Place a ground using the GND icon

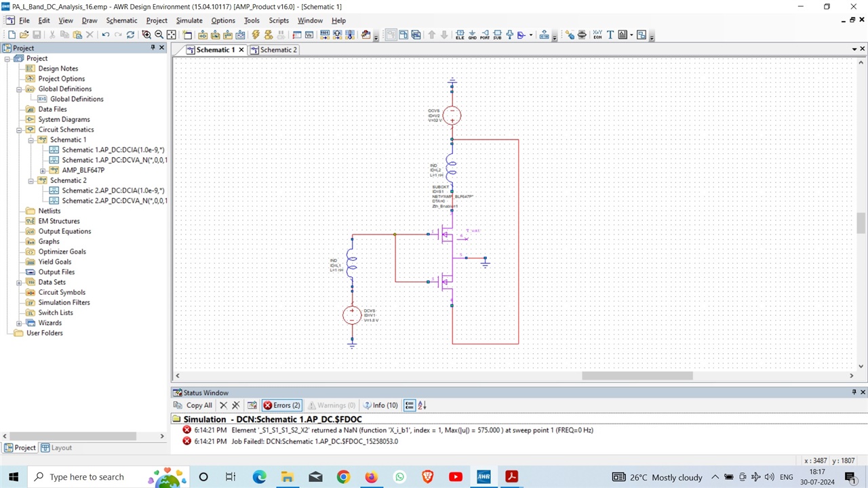click(x=473, y=35)
